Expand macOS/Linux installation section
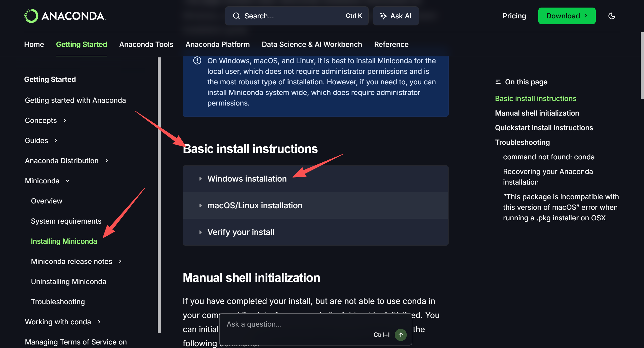The image size is (644, 348). [255, 205]
